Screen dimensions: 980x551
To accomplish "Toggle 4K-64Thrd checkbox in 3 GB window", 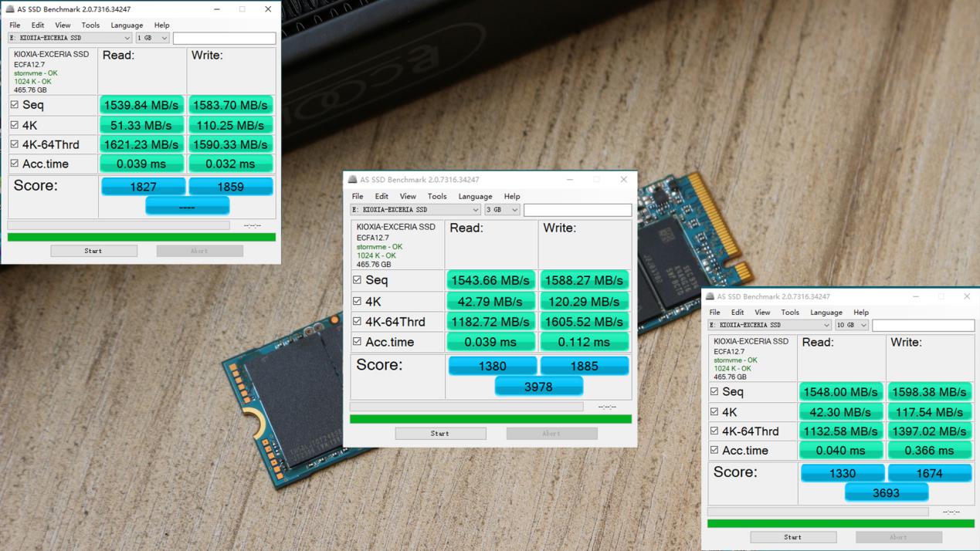I will pyautogui.click(x=357, y=321).
